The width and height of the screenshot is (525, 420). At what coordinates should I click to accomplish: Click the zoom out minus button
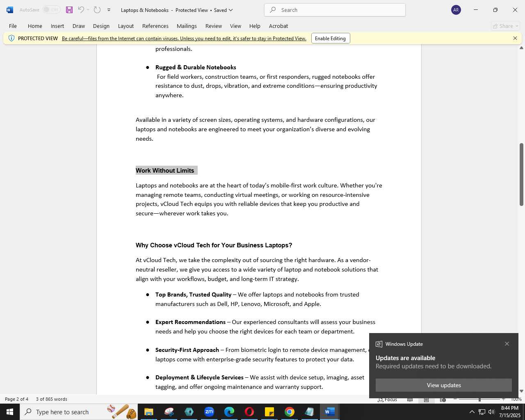[x=455, y=399]
